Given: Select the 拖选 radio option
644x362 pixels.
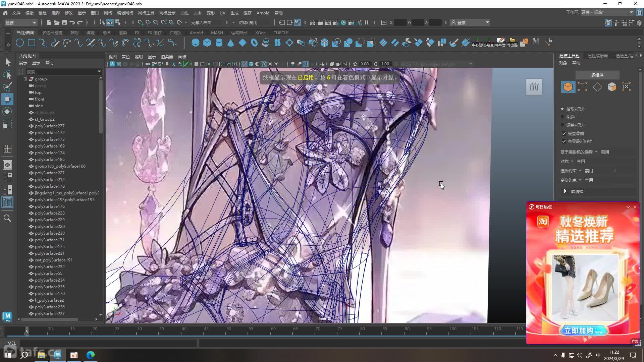Looking at the screenshot, I should click(x=562, y=117).
